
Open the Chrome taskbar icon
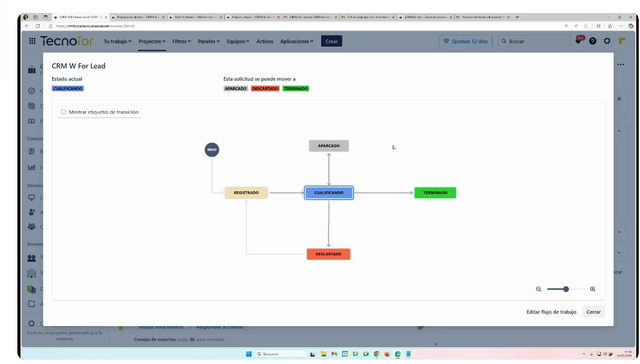[377, 354]
